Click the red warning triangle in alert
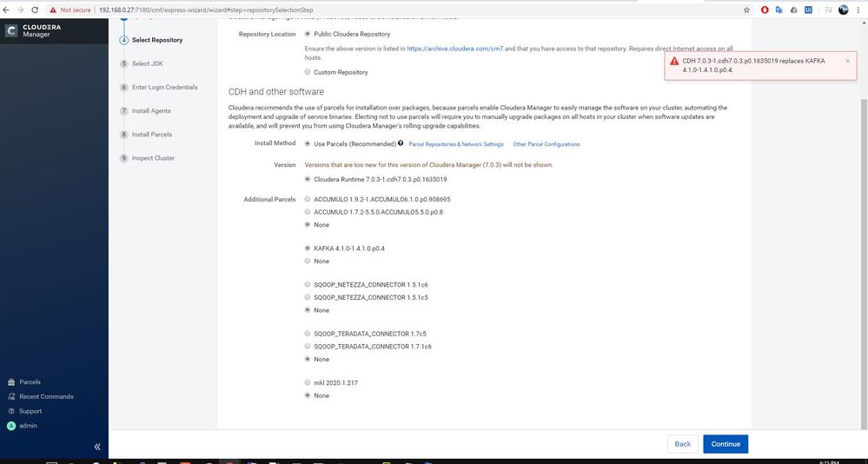This screenshot has height=464, width=868. pyautogui.click(x=673, y=61)
